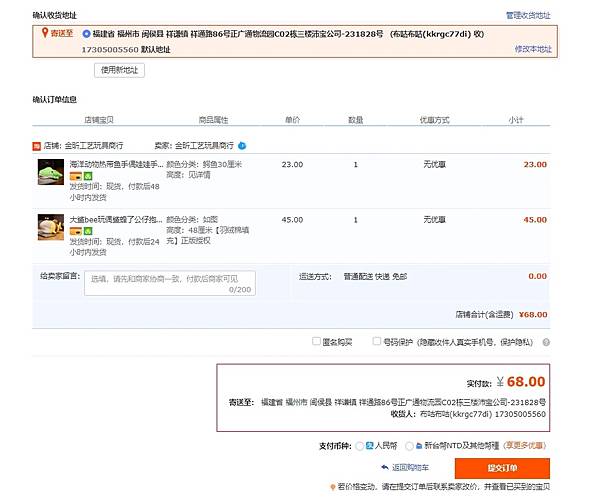Click the 提交订单 button
Image resolution: width=600 pixels, height=500 pixels.
point(502,468)
